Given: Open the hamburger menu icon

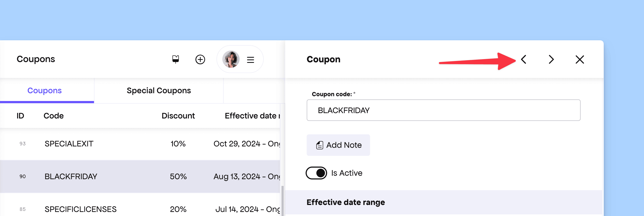Looking at the screenshot, I should pyautogui.click(x=251, y=60).
